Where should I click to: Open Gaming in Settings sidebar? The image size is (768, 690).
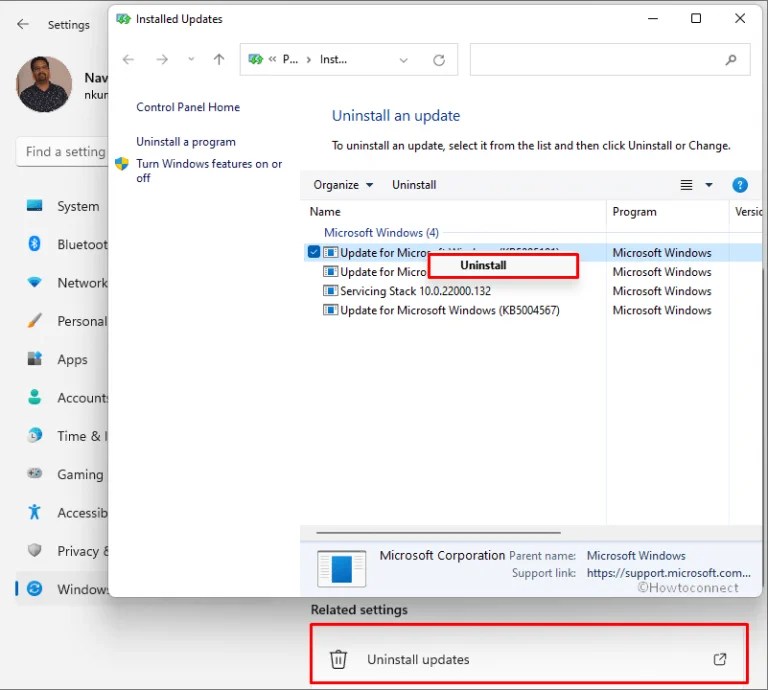tap(63, 474)
